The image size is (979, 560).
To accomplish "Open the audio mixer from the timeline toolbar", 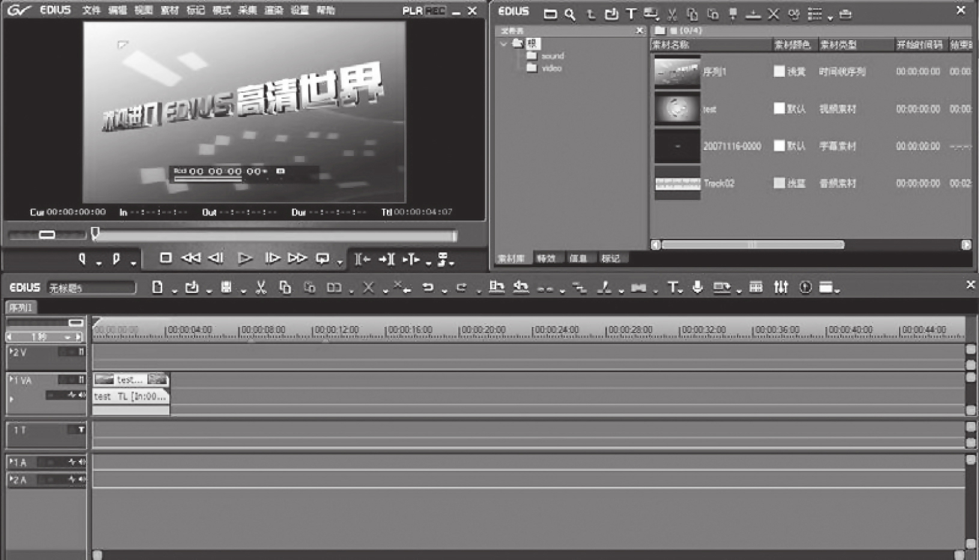I will (781, 288).
